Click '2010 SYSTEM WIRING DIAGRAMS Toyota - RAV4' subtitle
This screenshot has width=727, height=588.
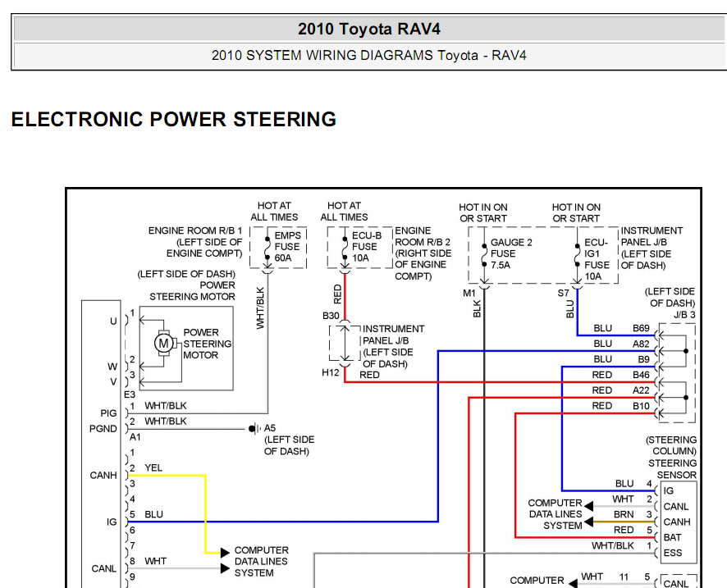(x=369, y=56)
